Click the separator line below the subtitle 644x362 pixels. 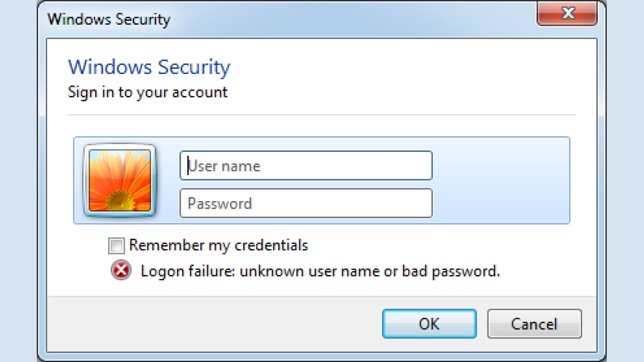pos(322,115)
